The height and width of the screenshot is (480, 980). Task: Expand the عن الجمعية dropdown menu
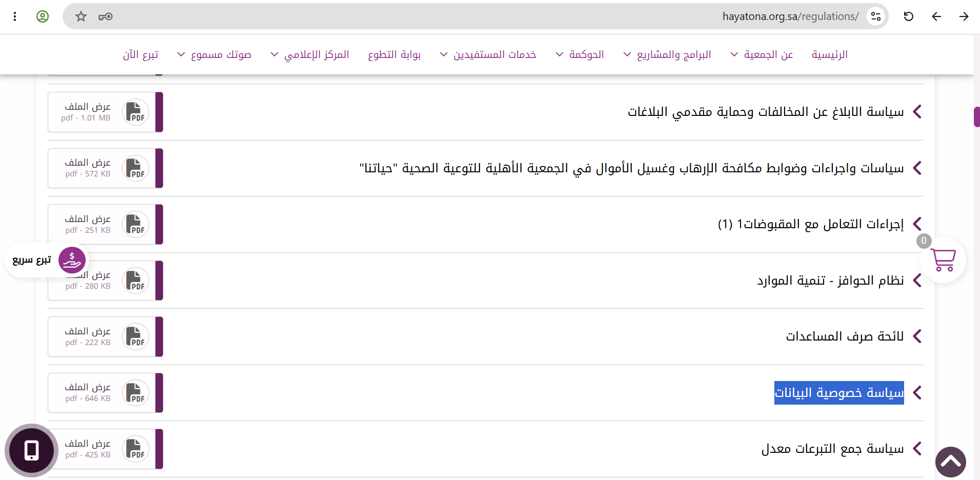click(x=761, y=54)
